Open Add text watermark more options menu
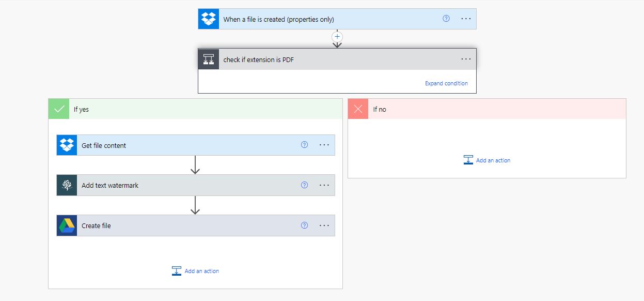This screenshot has height=301, width=644. click(x=324, y=185)
